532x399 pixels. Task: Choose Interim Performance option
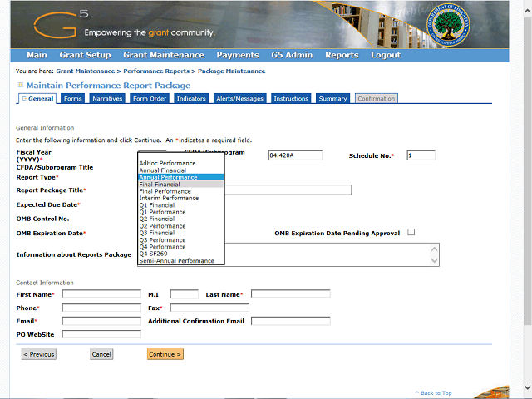click(x=181, y=198)
